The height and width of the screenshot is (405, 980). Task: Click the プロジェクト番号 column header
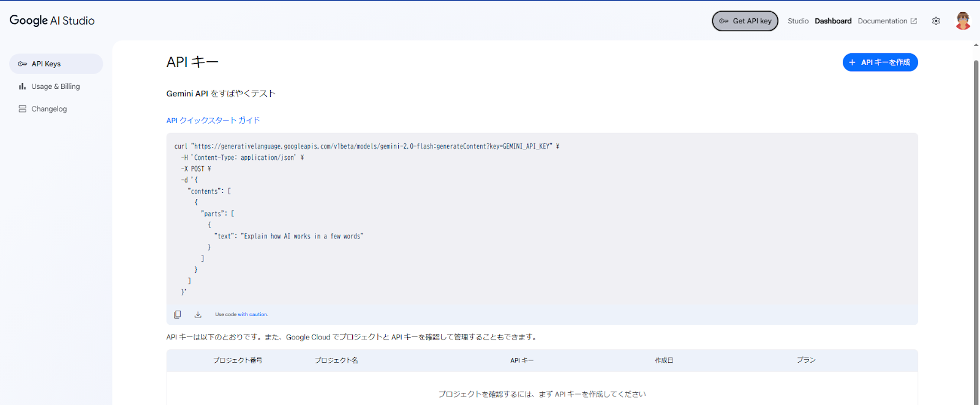[238, 360]
